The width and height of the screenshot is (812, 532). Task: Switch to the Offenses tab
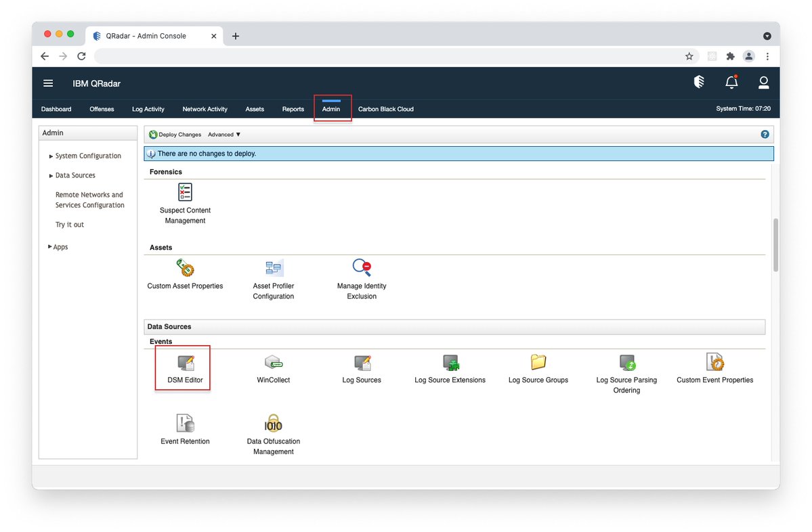coord(102,109)
